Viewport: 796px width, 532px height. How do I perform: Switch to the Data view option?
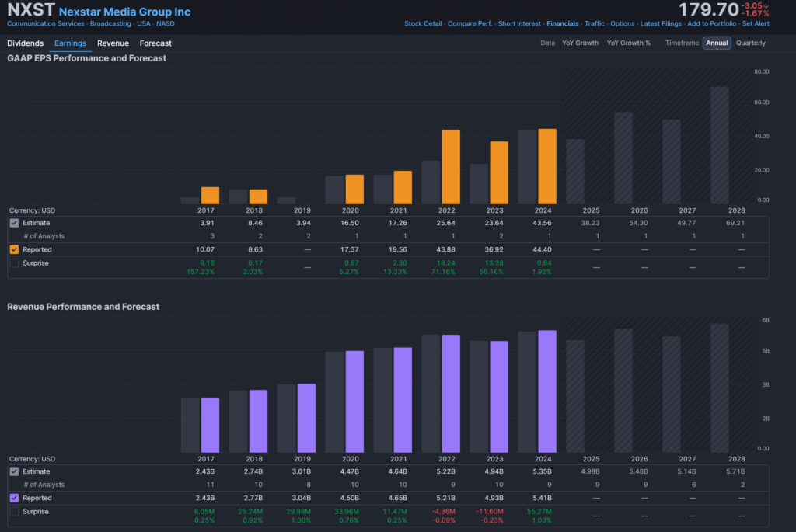tap(547, 43)
